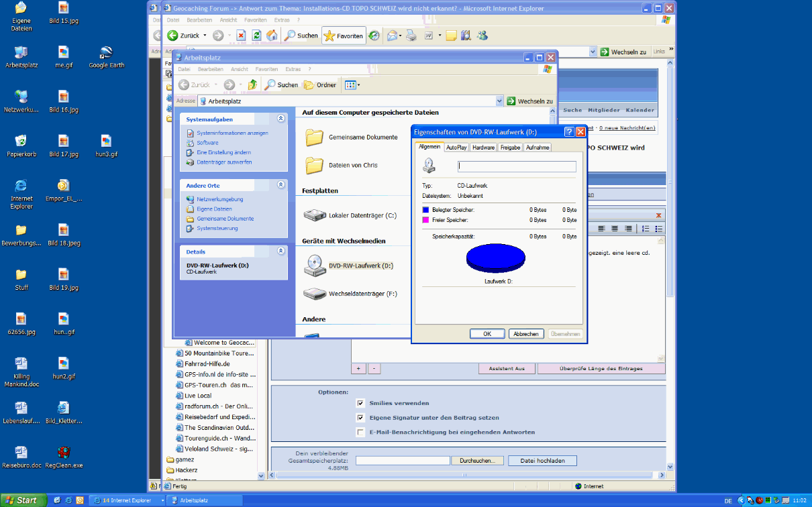812x507 pixels.
Task: Open the Arbeitsplatz address bar dropdown
Action: (499, 101)
